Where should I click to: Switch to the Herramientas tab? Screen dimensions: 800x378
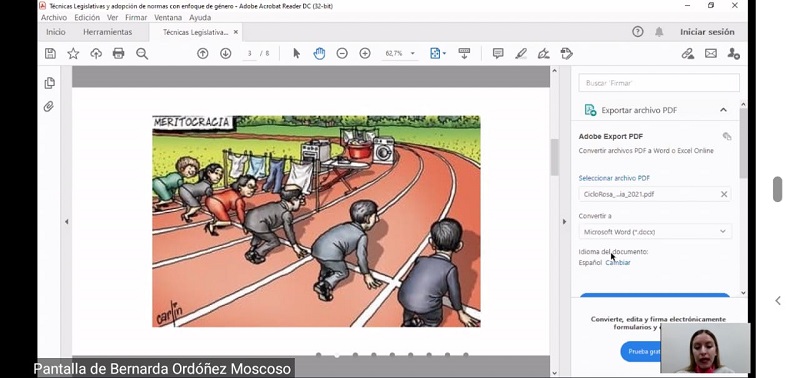pos(108,32)
